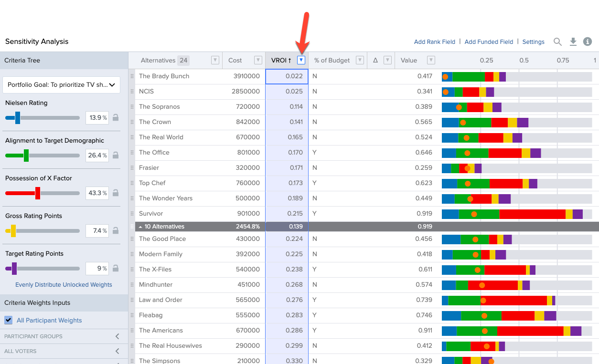Click the Cost column header
This screenshot has height=364, width=599.
click(x=235, y=61)
